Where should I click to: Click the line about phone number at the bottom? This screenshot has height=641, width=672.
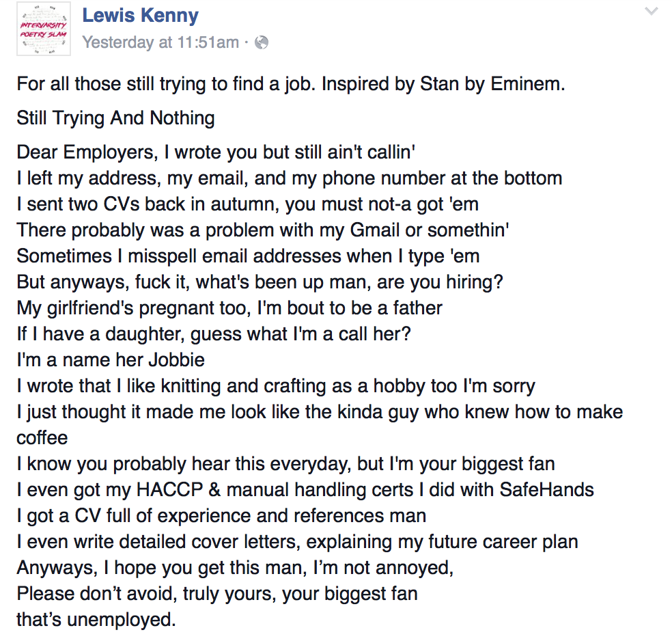[x=290, y=178]
